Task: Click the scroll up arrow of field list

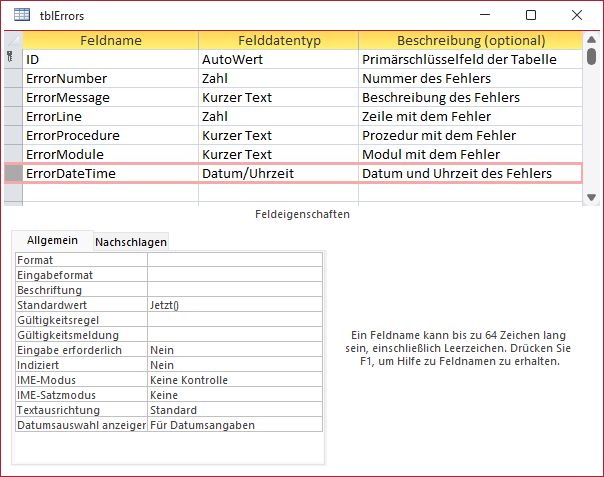Action: 591,39
